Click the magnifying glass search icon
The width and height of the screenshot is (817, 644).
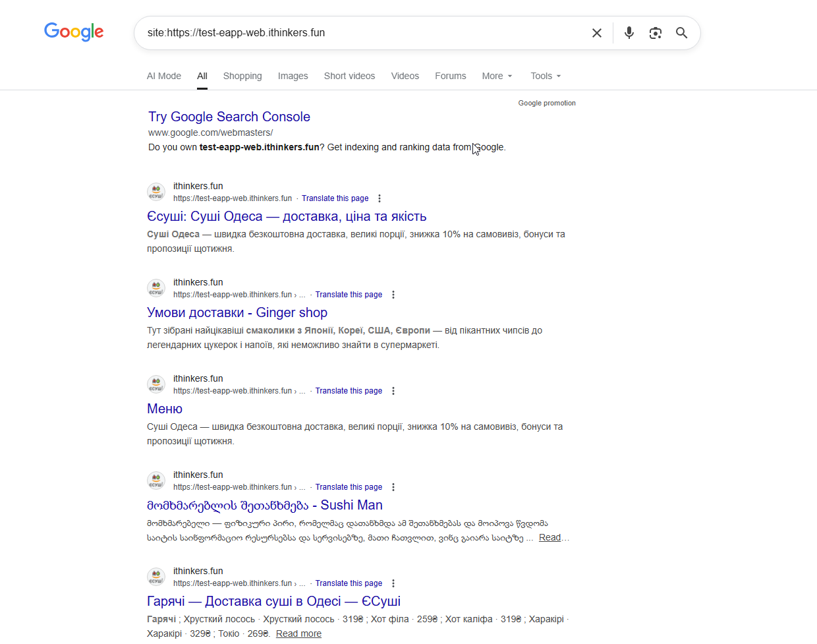point(682,33)
